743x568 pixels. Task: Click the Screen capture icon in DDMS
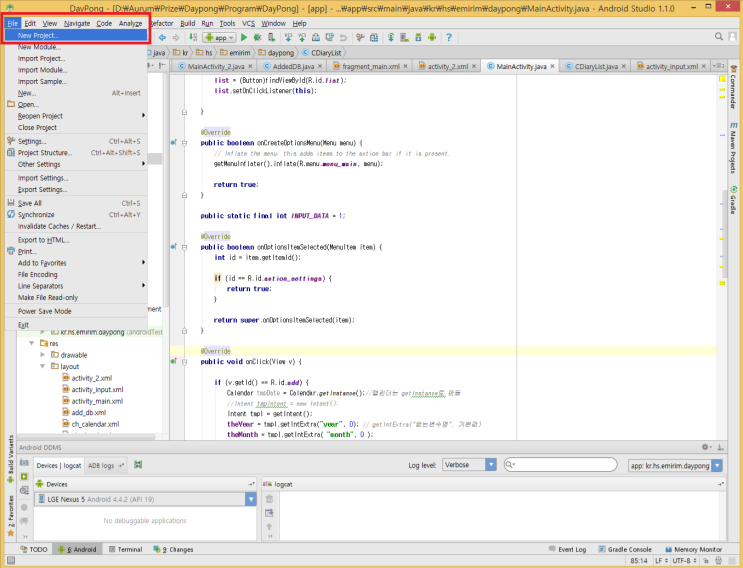coord(24,462)
